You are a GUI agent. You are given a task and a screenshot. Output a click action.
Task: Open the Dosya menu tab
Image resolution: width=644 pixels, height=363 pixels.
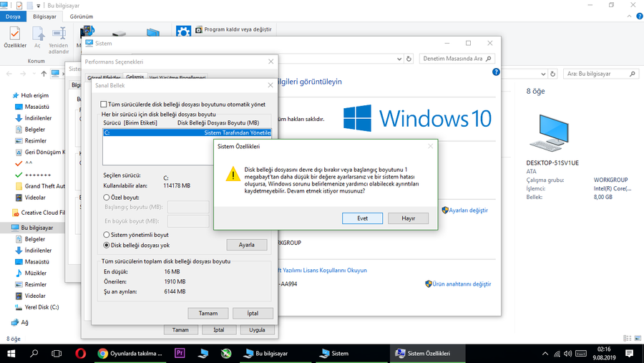pyautogui.click(x=14, y=15)
